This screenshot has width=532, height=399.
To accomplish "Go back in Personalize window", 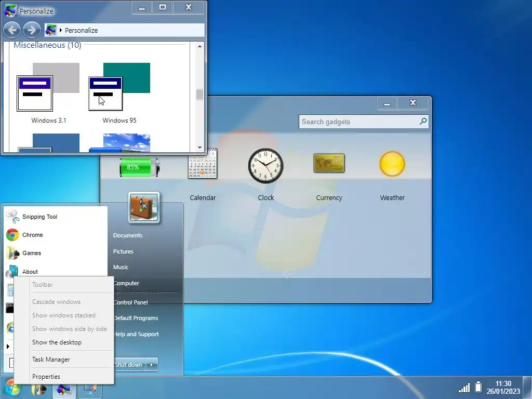I will click(12, 30).
